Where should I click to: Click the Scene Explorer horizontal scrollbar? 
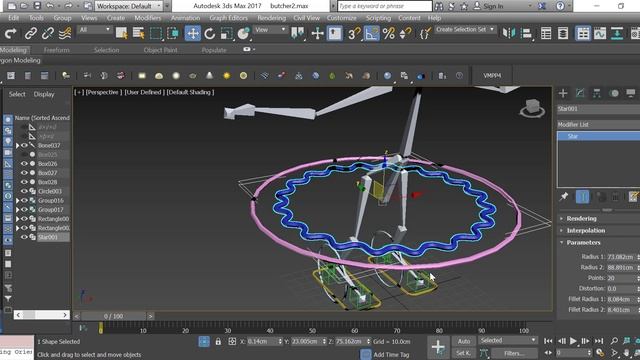coord(41,315)
